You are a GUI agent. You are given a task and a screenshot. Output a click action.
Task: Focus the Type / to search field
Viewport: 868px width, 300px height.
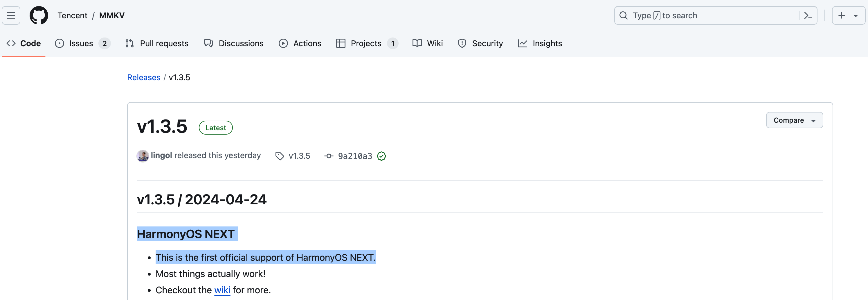click(x=715, y=15)
